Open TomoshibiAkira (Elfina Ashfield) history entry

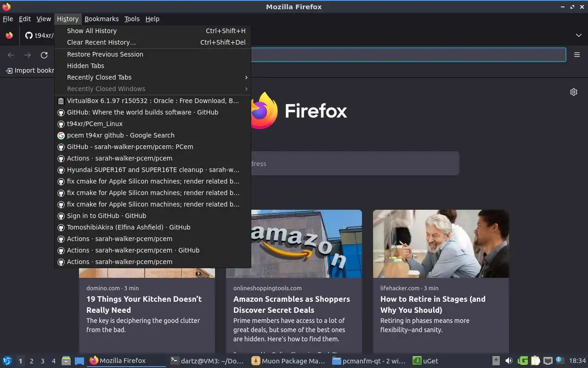pos(153,227)
